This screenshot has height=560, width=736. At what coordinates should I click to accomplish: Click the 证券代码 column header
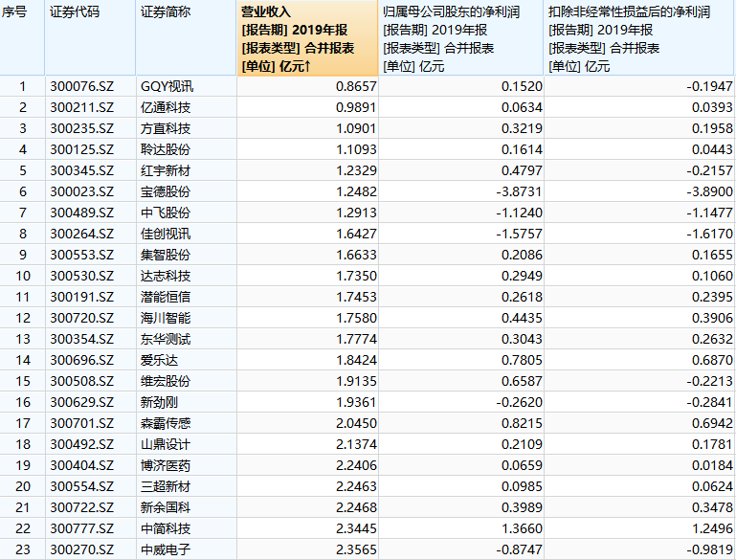[x=91, y=38]
